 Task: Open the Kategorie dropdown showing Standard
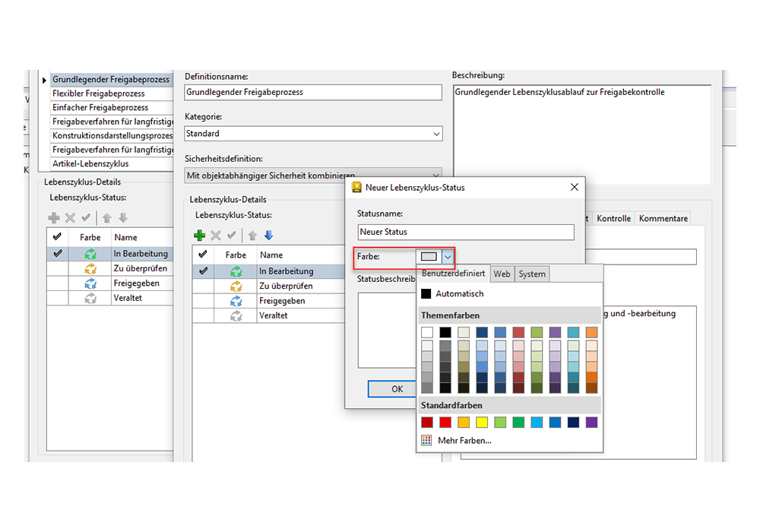click(435, 134)
